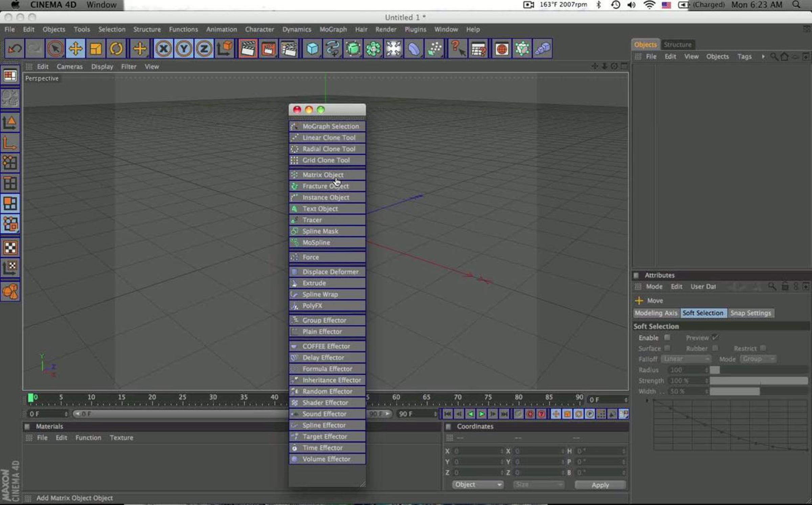Open the Snap Settings tab button
The height and width of the screenshot is (505, 812).
point(750,313)
